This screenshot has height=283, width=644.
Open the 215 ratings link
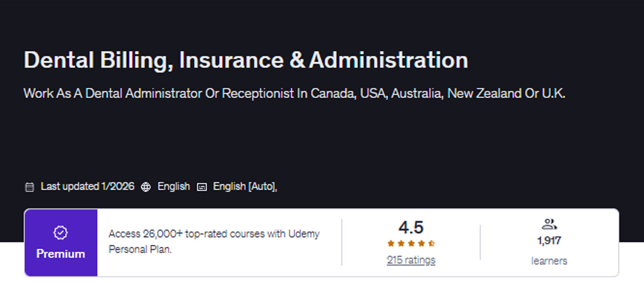tap(411, 260)
